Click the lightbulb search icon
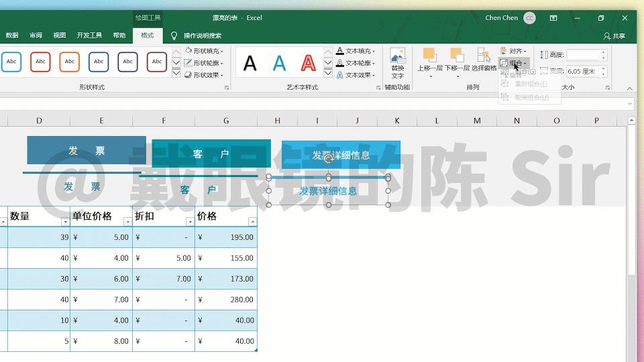 tap(174, 36)
